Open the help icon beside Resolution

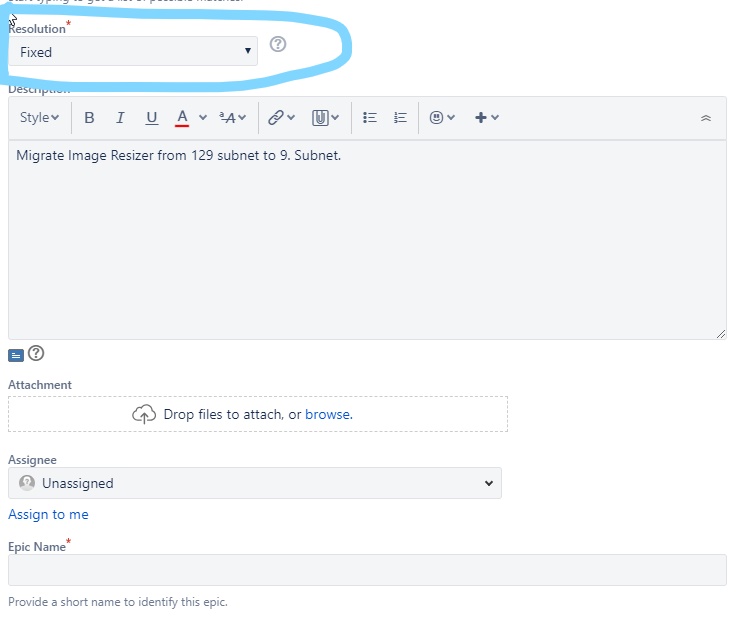pos(278,44)
